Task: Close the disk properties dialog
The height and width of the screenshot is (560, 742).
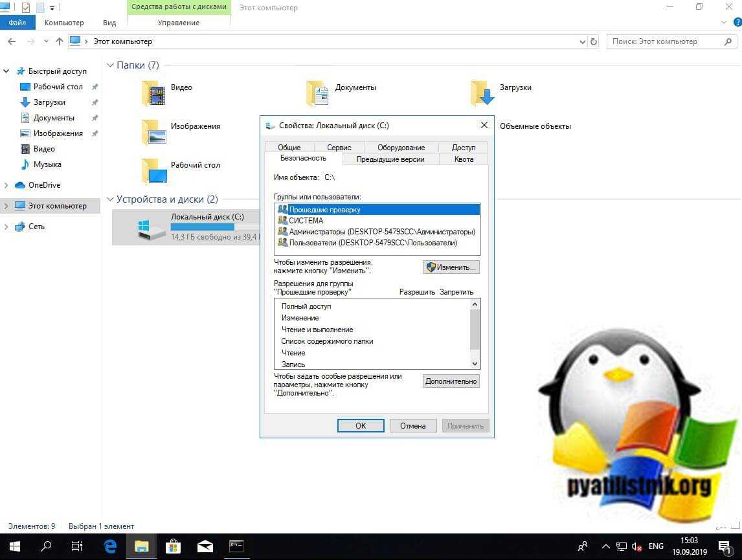Action: [x=484, y=126]
